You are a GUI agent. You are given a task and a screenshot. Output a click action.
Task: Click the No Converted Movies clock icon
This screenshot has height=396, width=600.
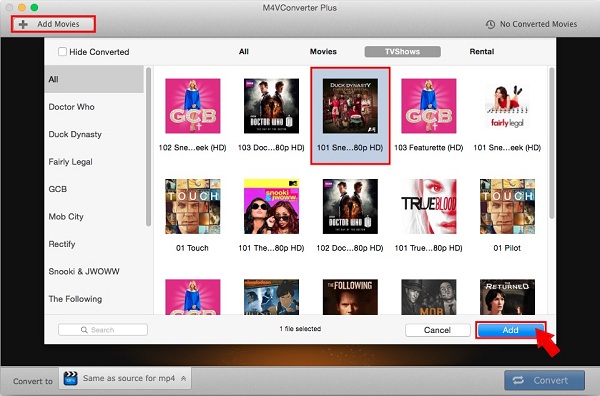pos(490,24)
